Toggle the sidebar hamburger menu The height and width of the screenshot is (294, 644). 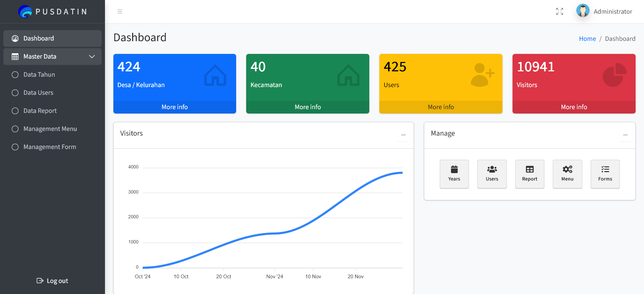(120, 11)
